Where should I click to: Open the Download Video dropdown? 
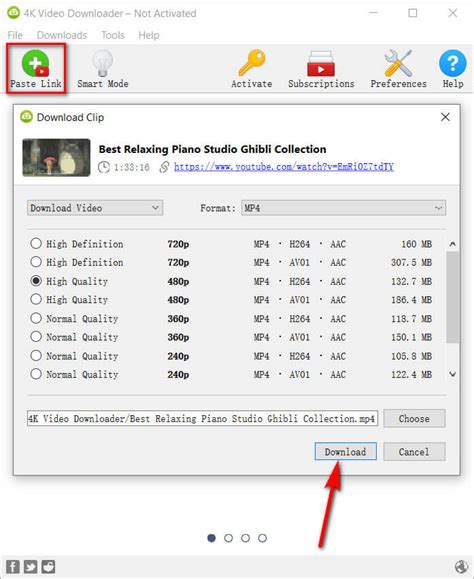point(95,208)
